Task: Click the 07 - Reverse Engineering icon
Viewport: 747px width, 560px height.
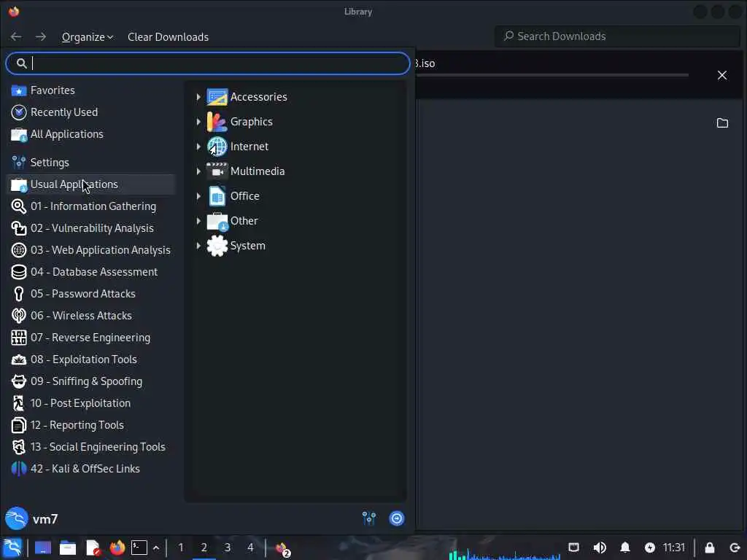Action: coord(18,338)
